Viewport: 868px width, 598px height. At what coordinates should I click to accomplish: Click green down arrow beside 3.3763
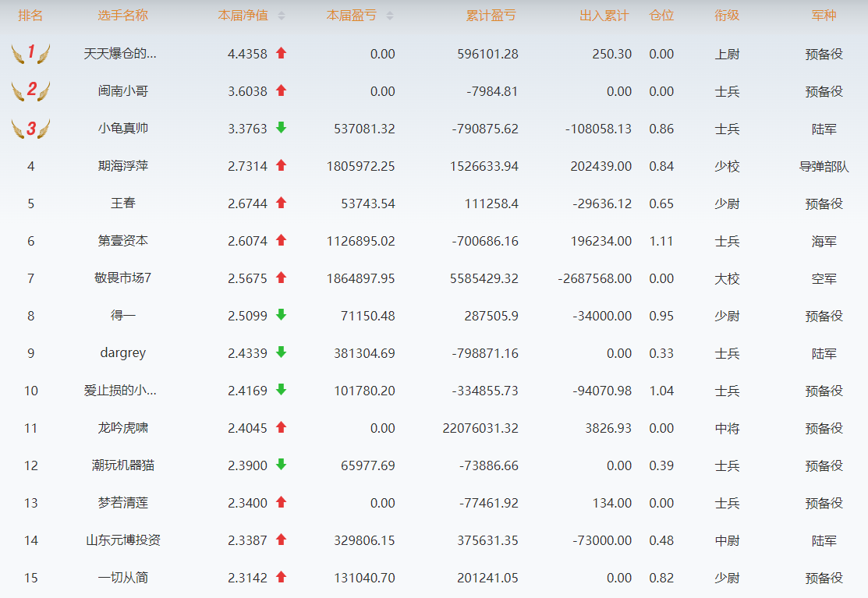coord(282,128)
